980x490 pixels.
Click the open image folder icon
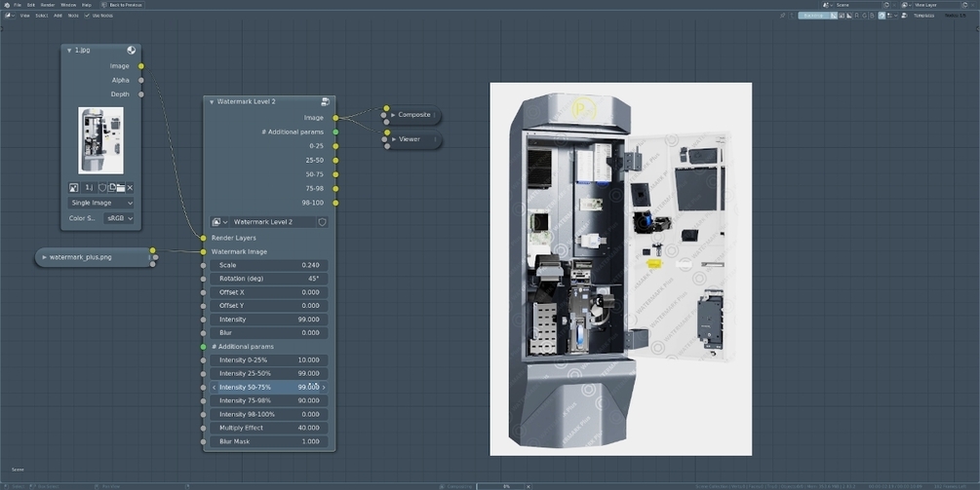pos(121,187)
